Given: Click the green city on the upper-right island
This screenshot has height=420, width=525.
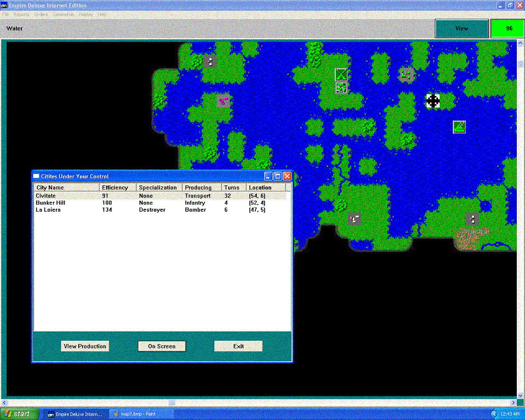Looking at the screenshot, I should click(x=406, y=74).
